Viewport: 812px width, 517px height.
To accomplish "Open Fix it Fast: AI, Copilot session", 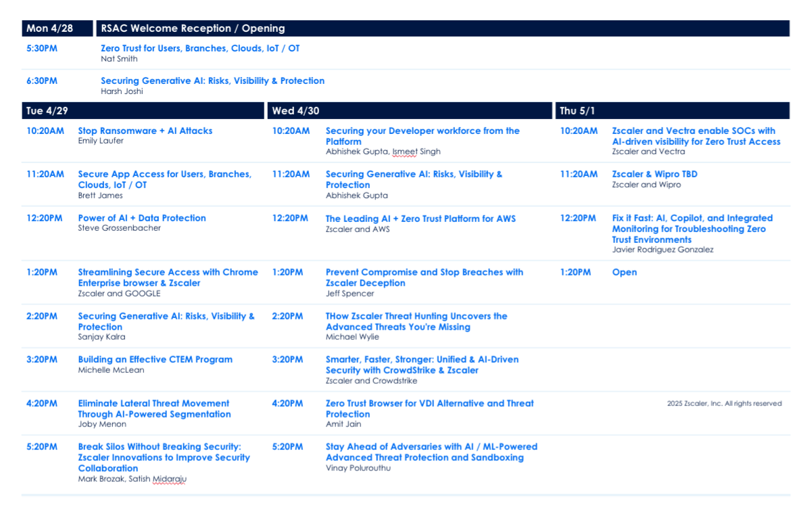I will [692, 229].
